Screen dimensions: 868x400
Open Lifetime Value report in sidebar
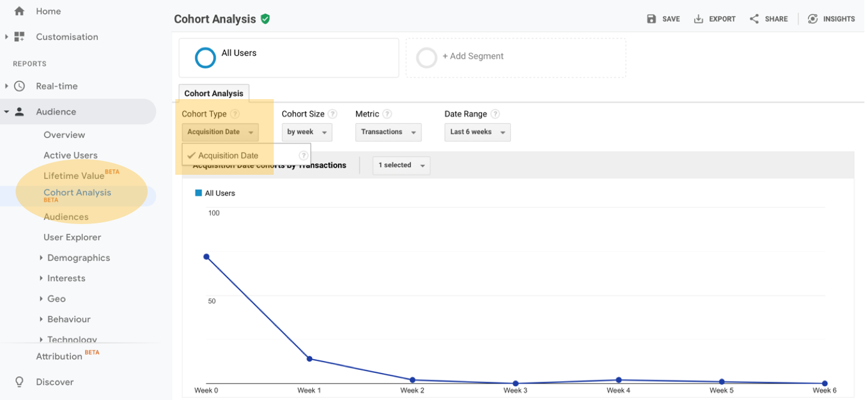tap(74, 176)
